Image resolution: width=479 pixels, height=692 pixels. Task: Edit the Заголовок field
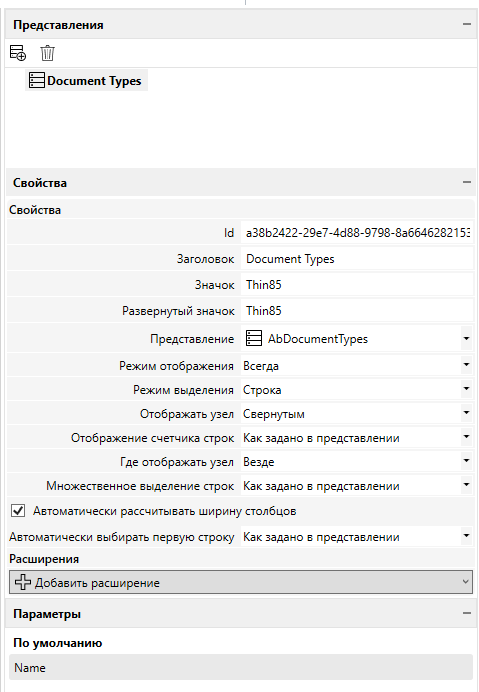(x=357, y=259)
